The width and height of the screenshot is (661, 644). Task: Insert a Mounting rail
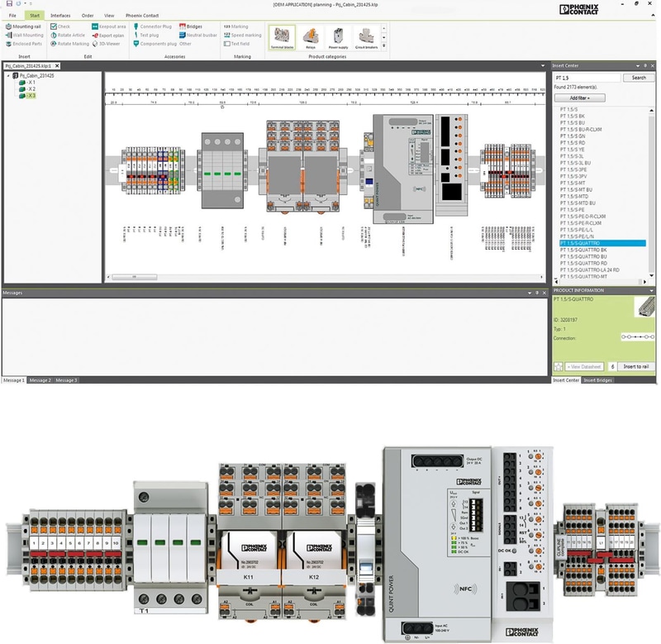coord(23,26)
